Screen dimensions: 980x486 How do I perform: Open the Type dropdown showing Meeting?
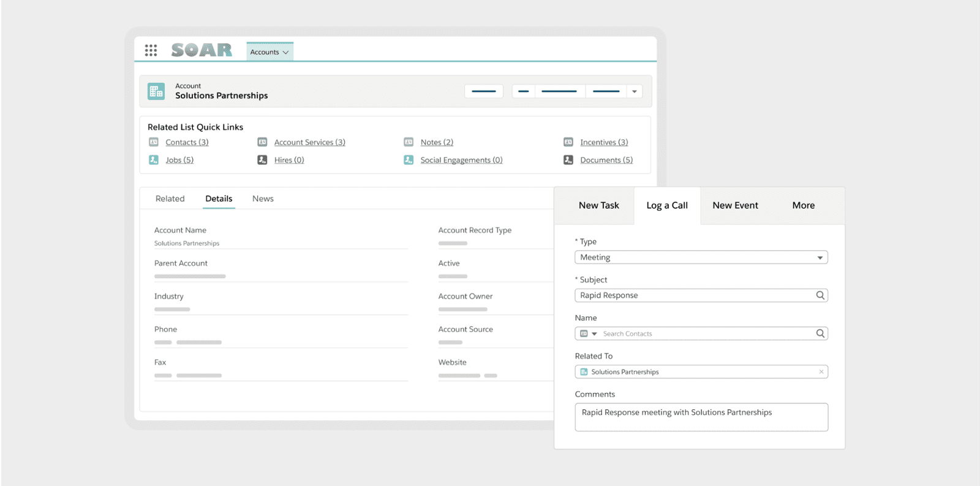tap(701, 257)
